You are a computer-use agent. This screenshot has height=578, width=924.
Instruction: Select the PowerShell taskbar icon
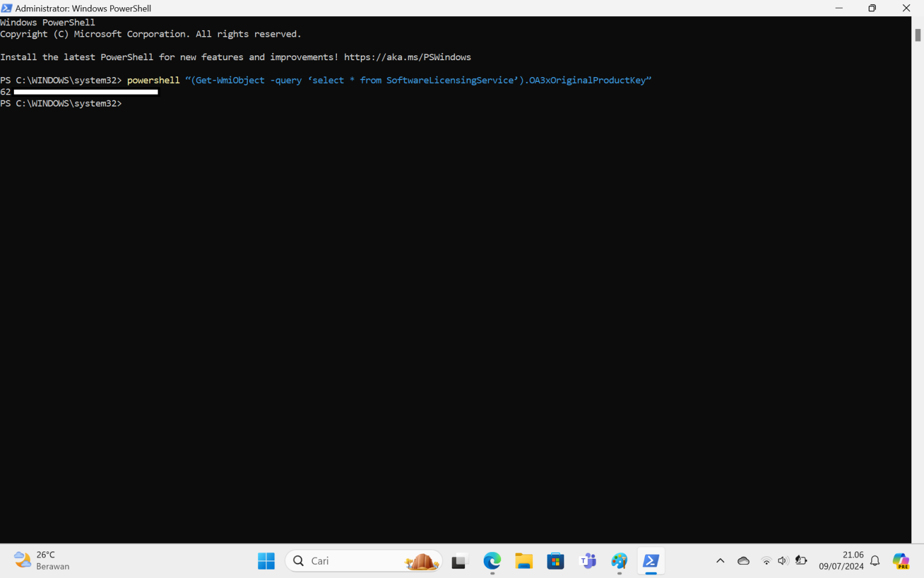[651, 561]
